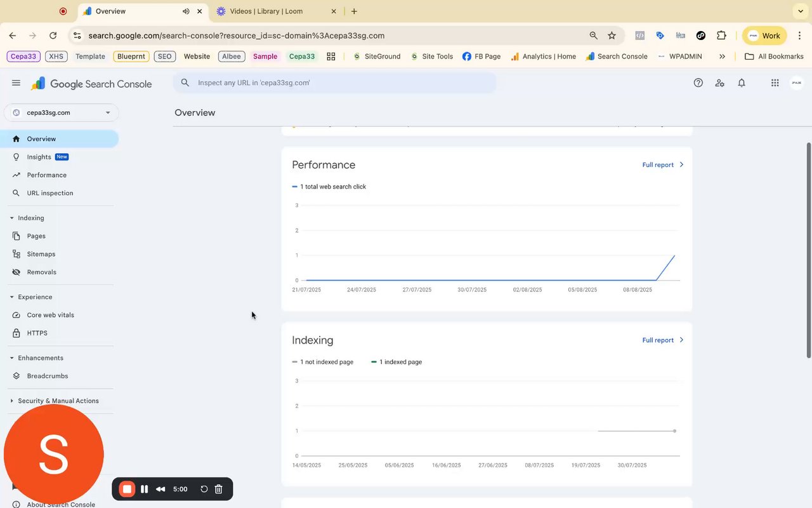Open the Indexing Full report link
The width and height of the screenshot is (812, 508).
click(662, 340)
